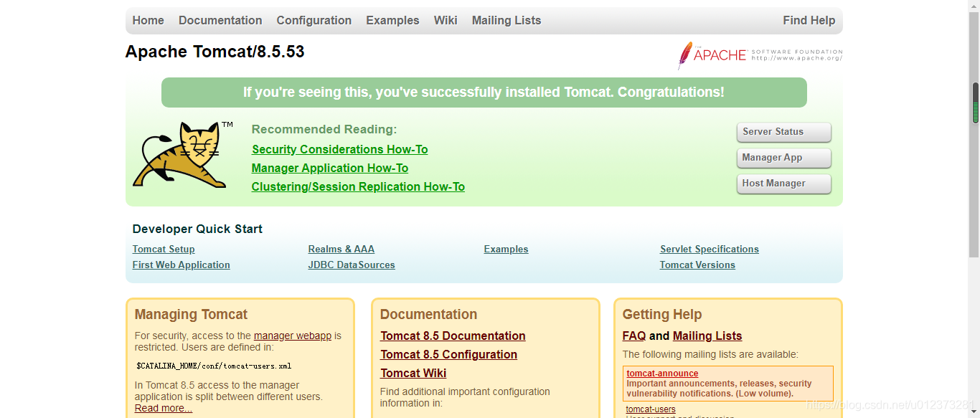Viewport: 980px width, 418px height.
Task: Open the Tomcat 8.5 Configuration link
Action: pyautogui.click(x=448, y=354)
